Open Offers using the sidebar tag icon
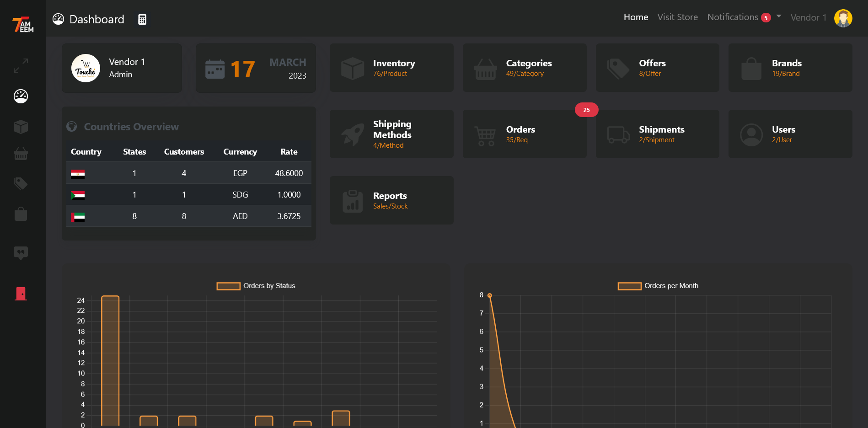Image resolution: width=868 pixels, height=428 pixels. click(x=21, y=184)
